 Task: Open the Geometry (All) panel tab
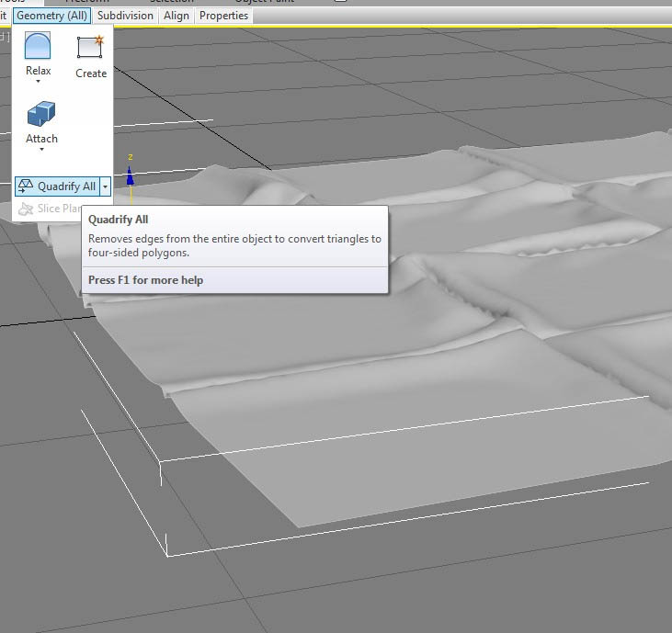pos(51,16)
